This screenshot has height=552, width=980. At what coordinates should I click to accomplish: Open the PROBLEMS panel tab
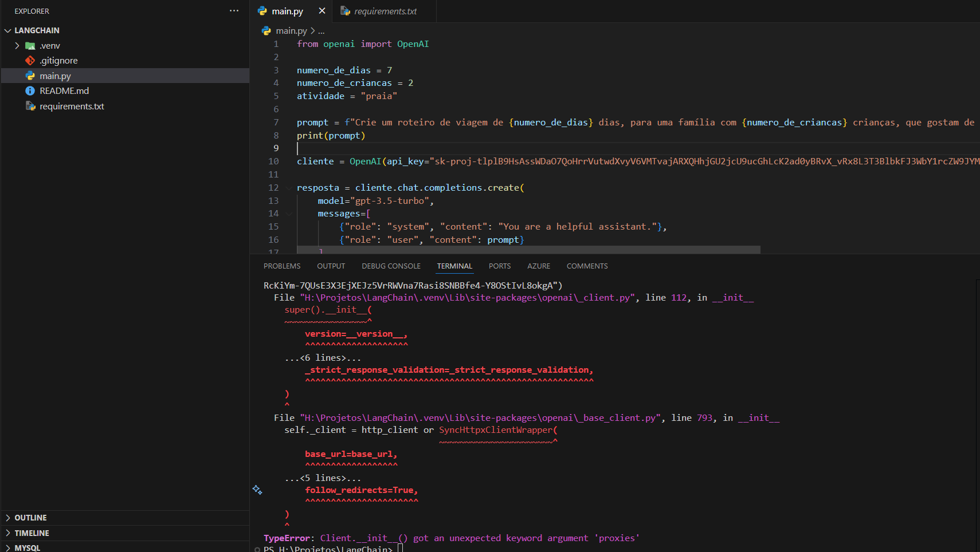282,266
